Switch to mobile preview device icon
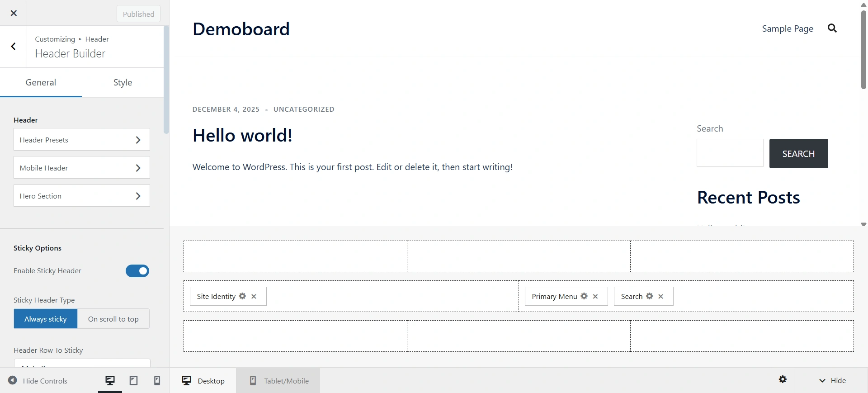 157,380
